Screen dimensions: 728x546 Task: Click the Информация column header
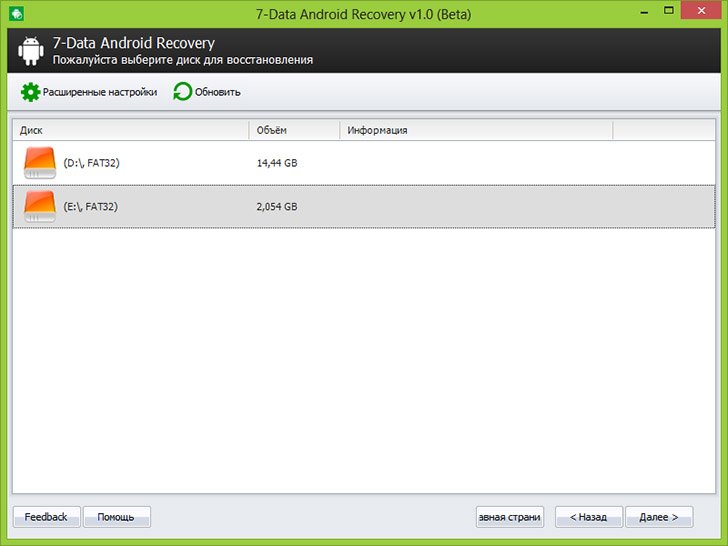coord(476,130)
